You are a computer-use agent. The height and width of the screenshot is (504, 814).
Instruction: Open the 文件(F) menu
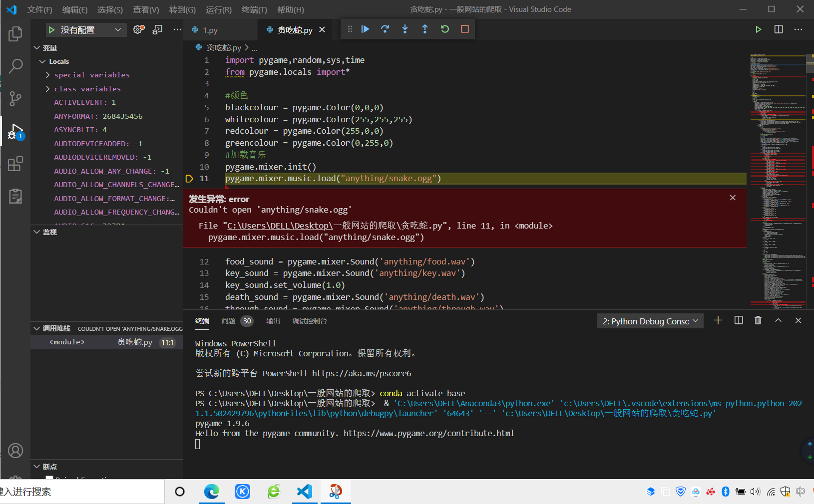click(39, 9)
